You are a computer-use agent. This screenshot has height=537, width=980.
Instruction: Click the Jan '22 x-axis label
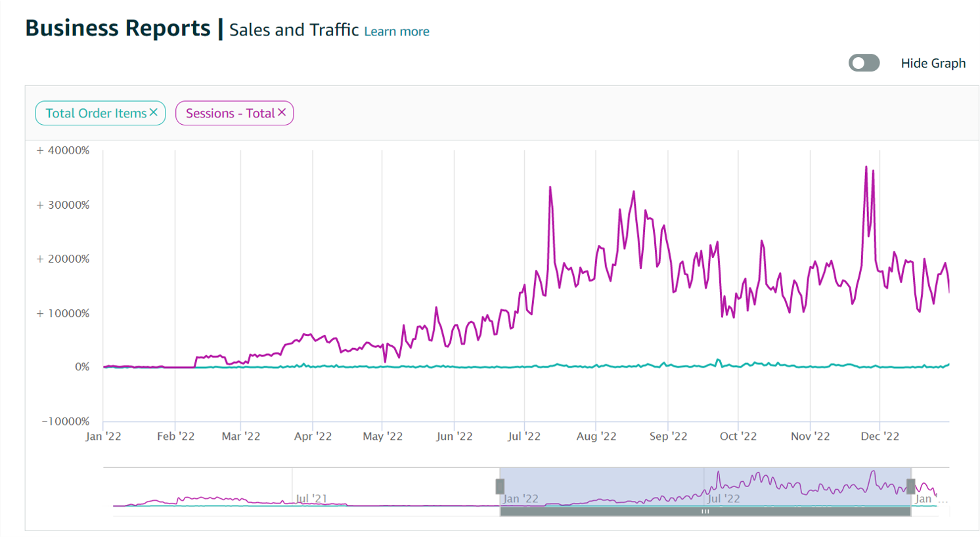coord(103,436)
